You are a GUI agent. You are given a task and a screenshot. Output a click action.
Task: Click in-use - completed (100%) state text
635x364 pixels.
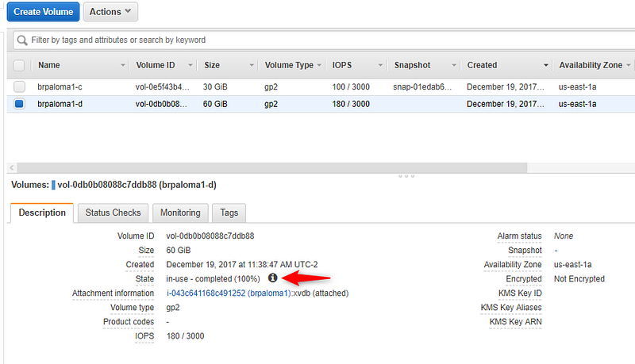[x=213, y=278]
